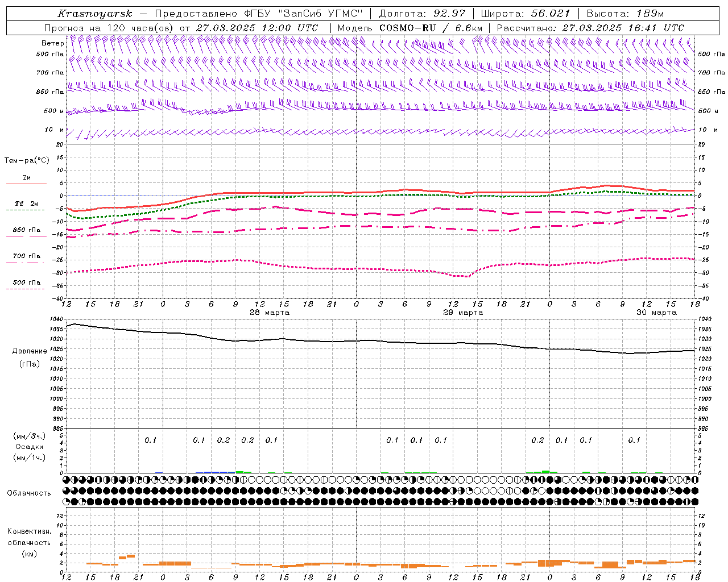Screen dimensions: 728x582
Task: Click the 'Тем-ра(°C)' temperature label
Action: tap(27, 161)
